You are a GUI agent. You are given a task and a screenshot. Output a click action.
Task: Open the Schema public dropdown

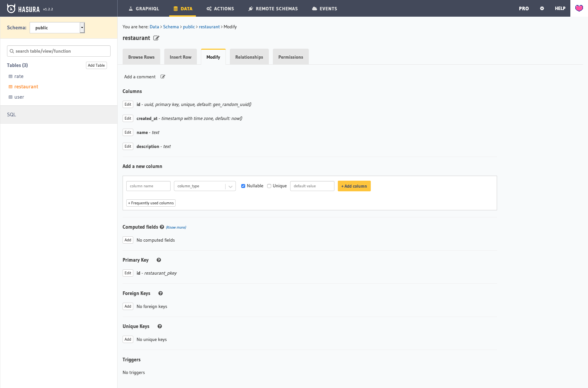tap(57, 28)
